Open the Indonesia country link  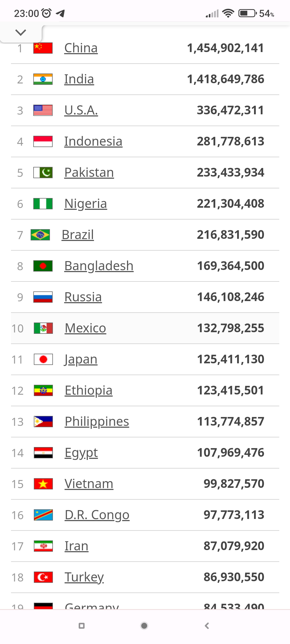tap(93, 141)
